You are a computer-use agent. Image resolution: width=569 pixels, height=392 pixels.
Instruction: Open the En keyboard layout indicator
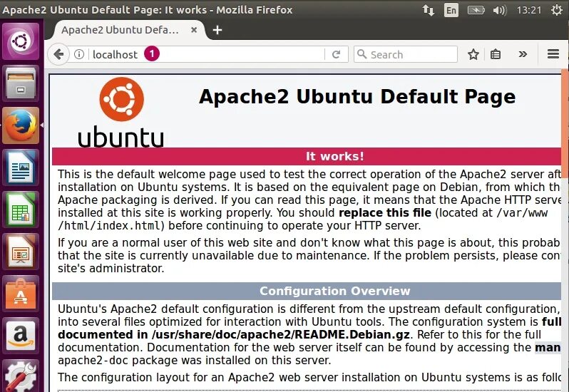coord(451,10)
